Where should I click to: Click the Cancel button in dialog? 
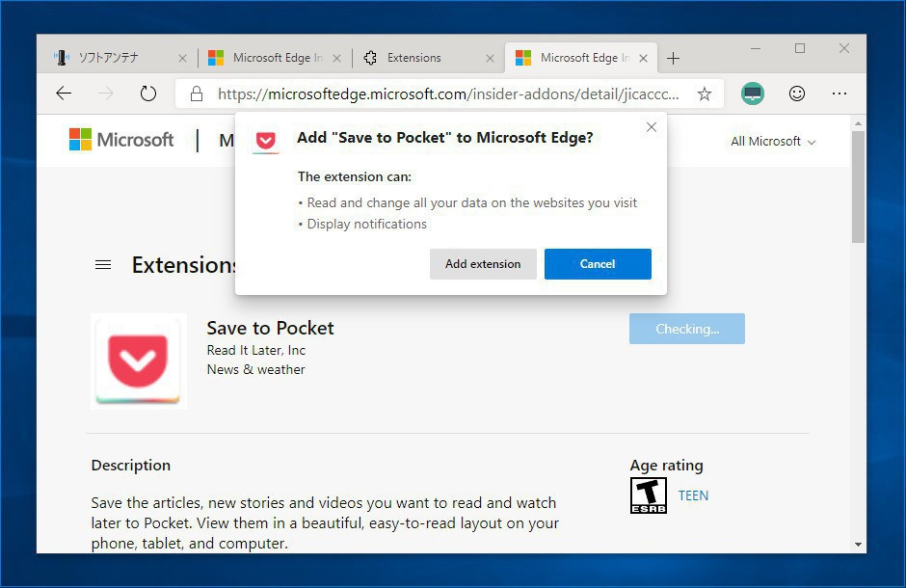pyautogui.click(x=598, y=264)
